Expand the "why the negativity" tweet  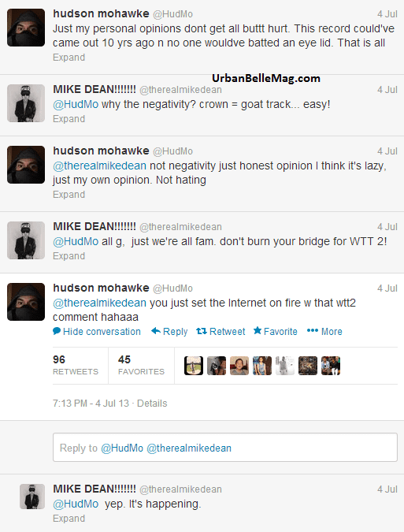point(69,119)
